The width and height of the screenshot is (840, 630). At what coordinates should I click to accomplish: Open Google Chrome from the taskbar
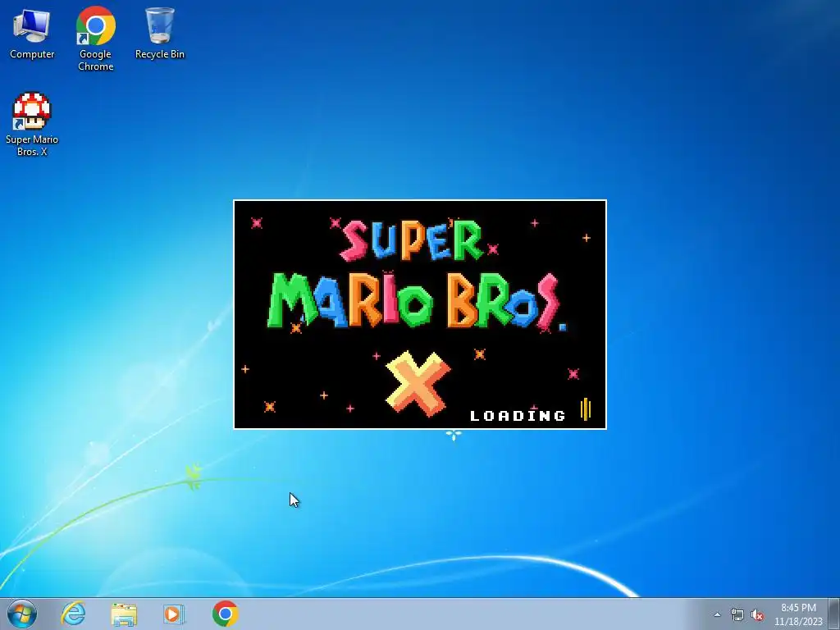225,614
